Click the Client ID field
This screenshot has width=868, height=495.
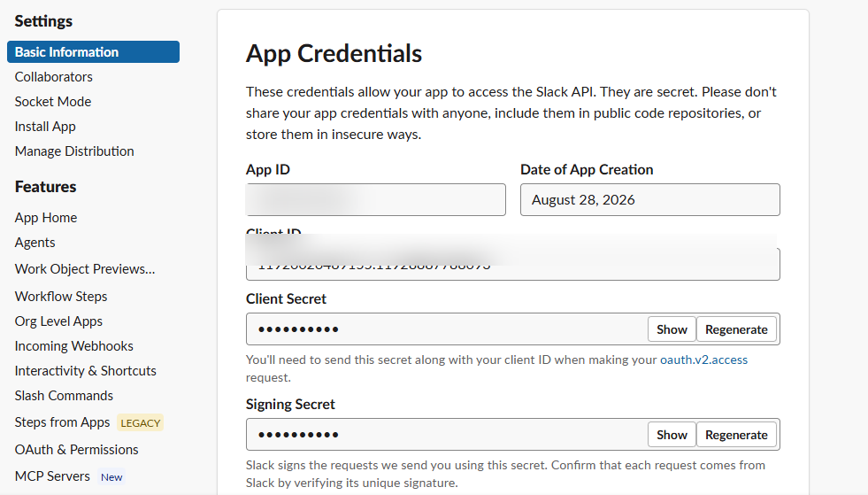[512, 265]
